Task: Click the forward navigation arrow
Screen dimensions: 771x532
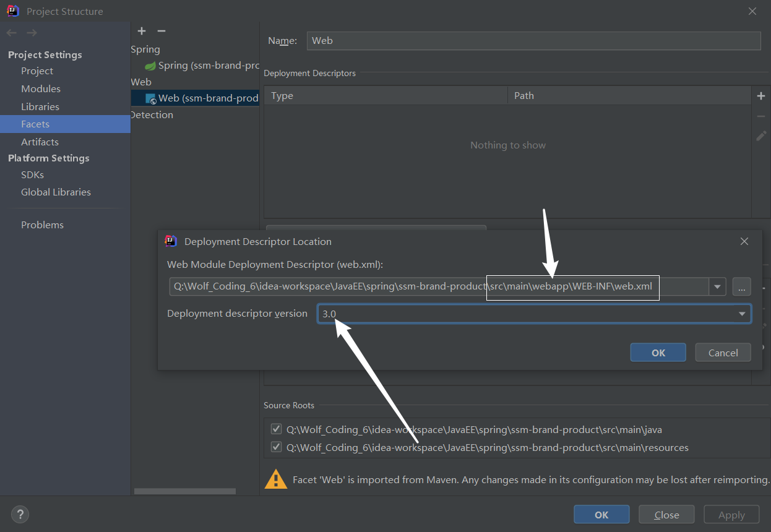Action: (32, 33)
